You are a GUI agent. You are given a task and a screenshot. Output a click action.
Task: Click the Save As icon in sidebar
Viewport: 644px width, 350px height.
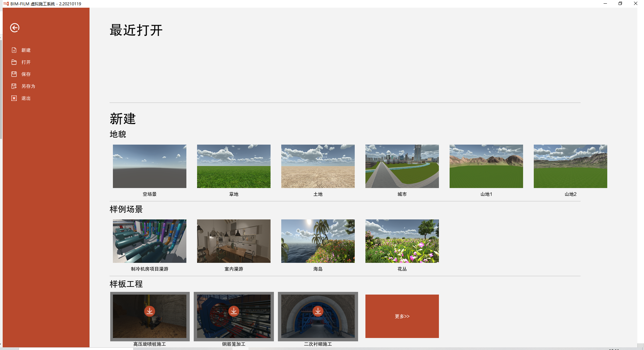[x=14, y=86]
